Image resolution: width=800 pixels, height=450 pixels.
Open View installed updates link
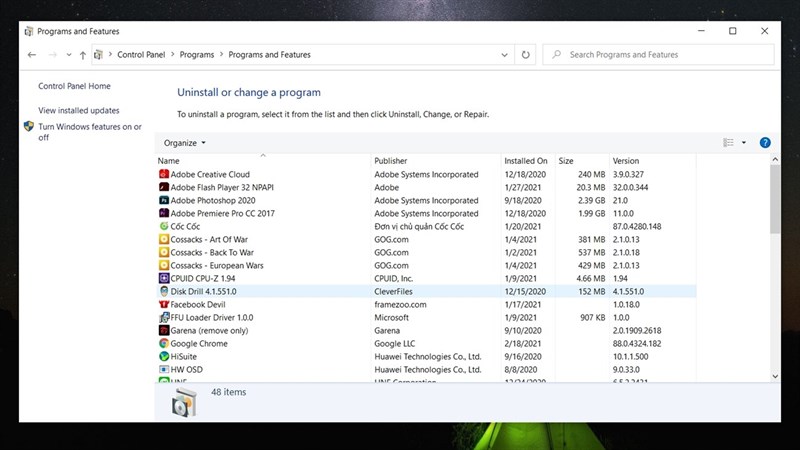79,110
